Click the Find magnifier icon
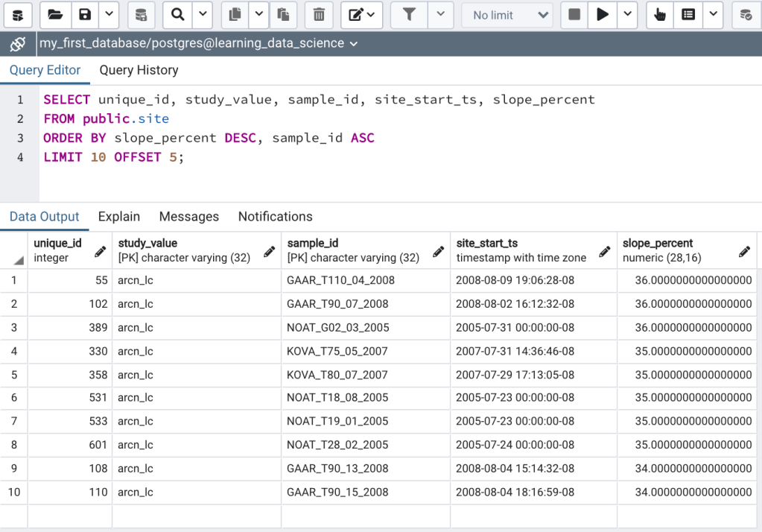This screenshot has width=762, height=532. point(177,15)
